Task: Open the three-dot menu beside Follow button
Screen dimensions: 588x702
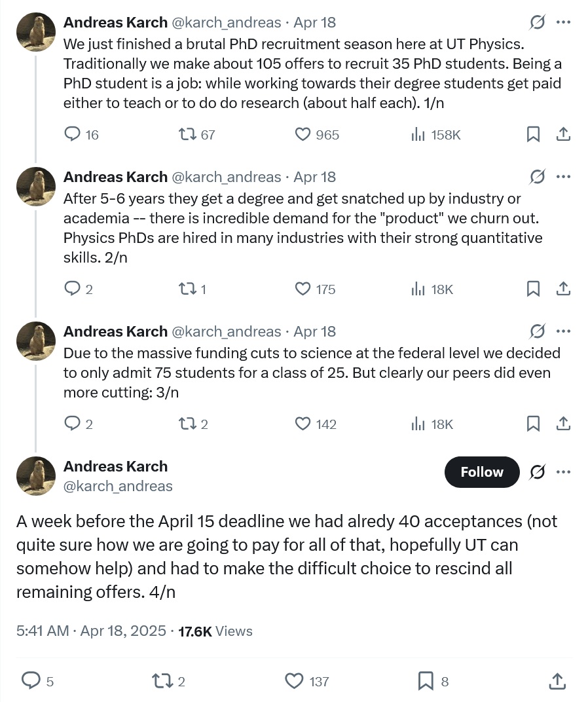Action: (563, 472)
